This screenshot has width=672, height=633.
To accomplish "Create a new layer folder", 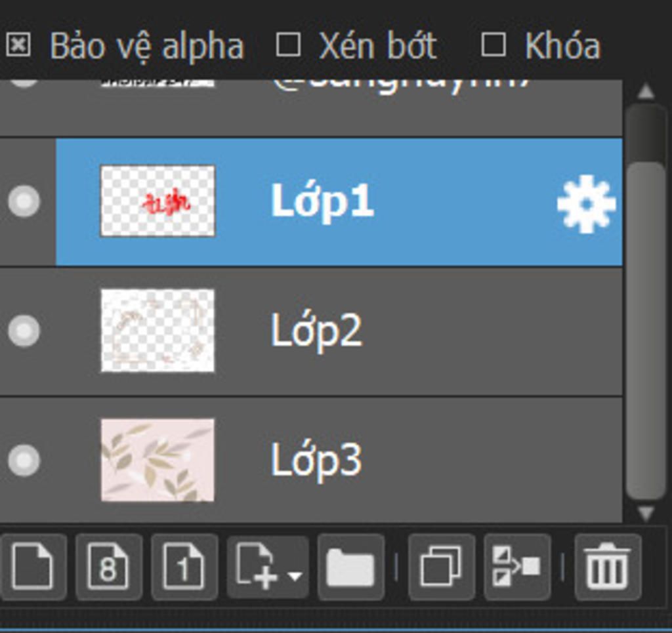I will coord(350,567).
